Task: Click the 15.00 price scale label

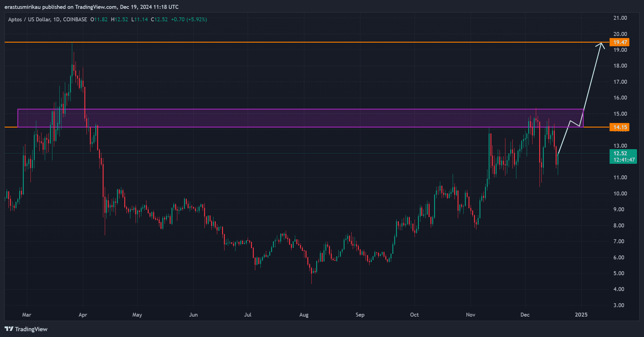Action: (620, 114)
